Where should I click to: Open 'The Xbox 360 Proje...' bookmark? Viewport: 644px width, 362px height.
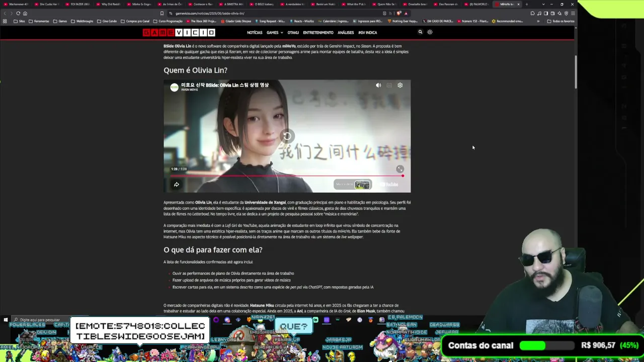pyautogui.click(x=202, y=21)
